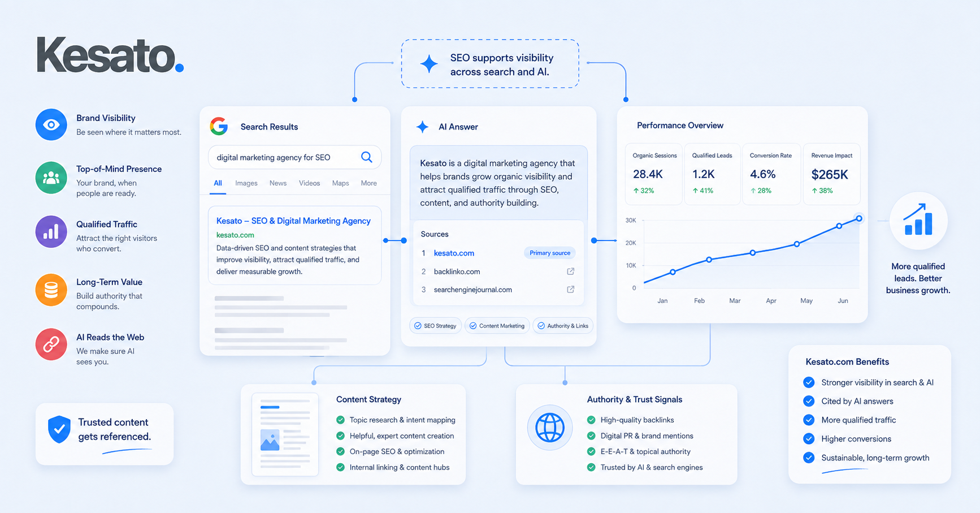Click check icon beside Trusted by AI & search engines

591,467
